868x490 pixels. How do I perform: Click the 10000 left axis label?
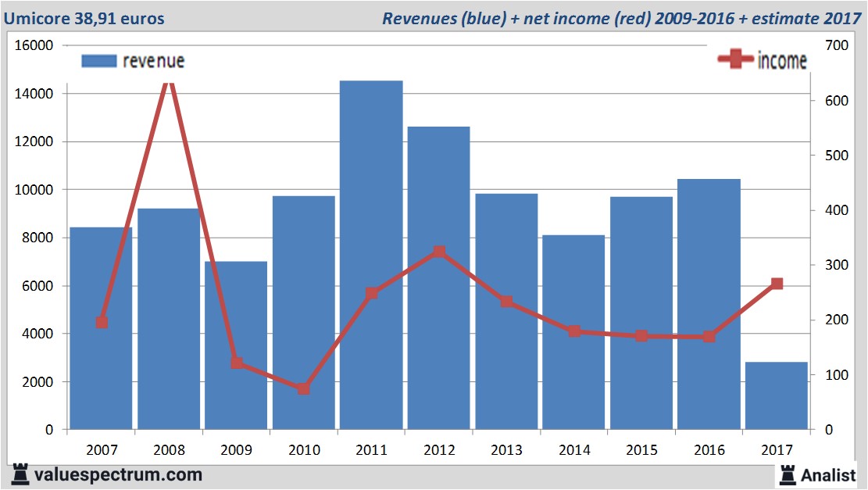click(x=34, y=190)
